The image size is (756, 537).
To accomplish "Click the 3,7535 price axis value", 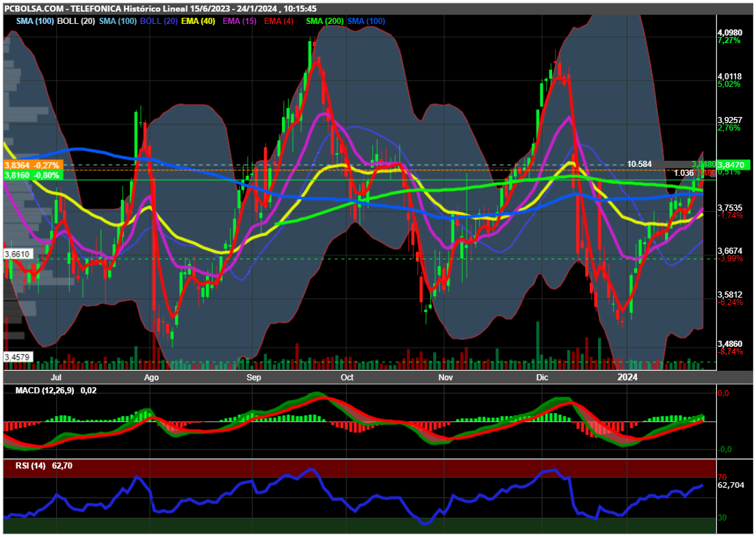I will pos(730,208).
